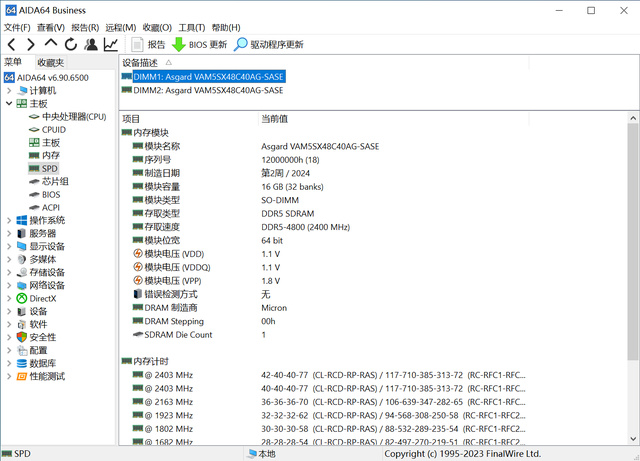Switch to the 菜单 tab
This screenshot has height=461, width=640.
[13, 62]
